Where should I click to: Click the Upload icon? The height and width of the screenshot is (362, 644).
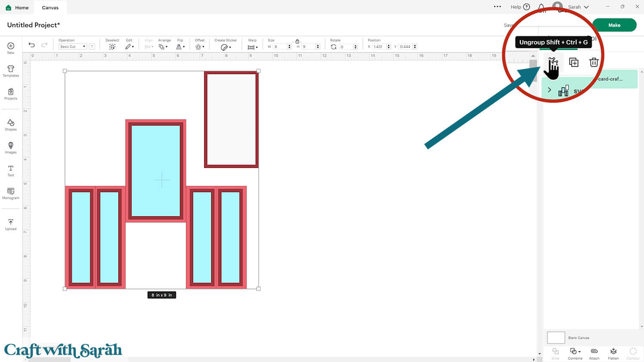coord(11,224)
